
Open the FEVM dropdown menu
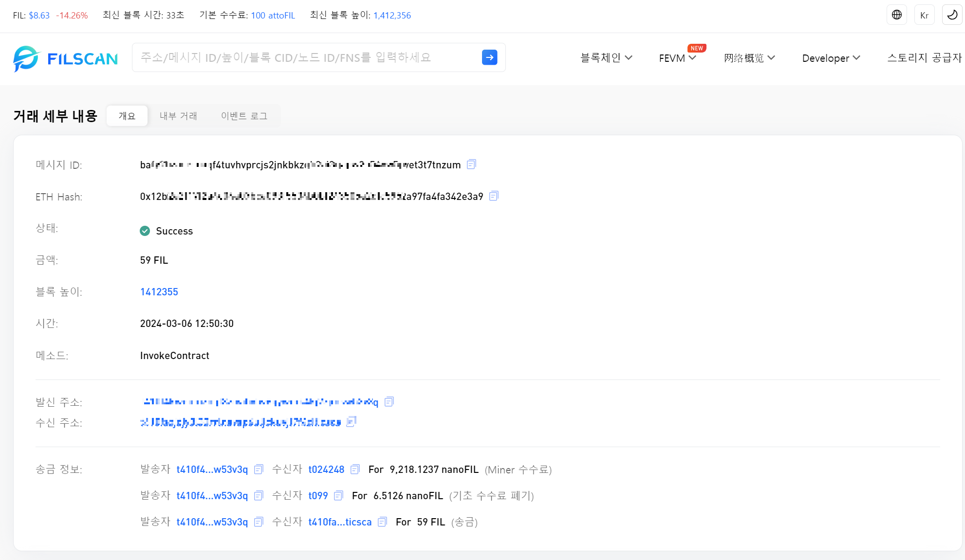click(x=677, y=58)
